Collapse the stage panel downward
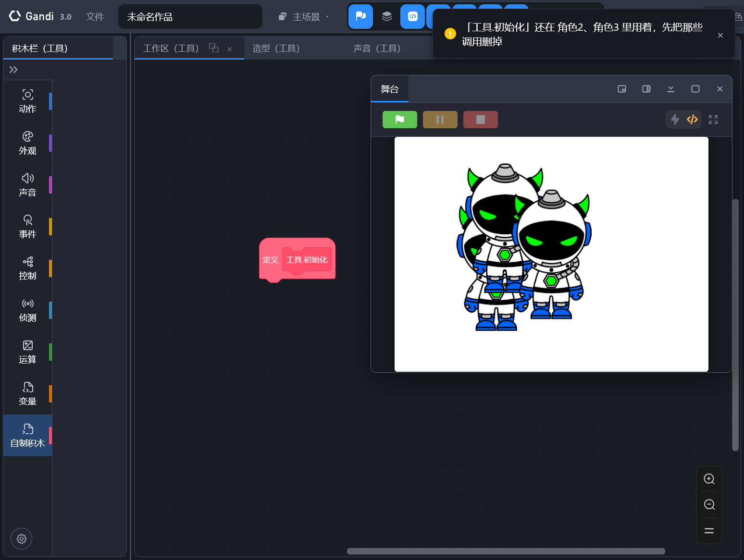744x560 pixels. pos(671,89)
